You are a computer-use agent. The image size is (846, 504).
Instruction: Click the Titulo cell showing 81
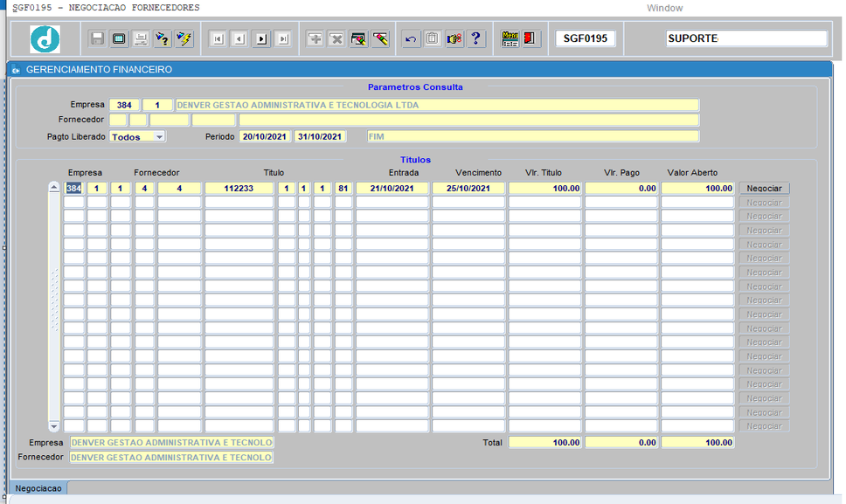pos(343,188)
